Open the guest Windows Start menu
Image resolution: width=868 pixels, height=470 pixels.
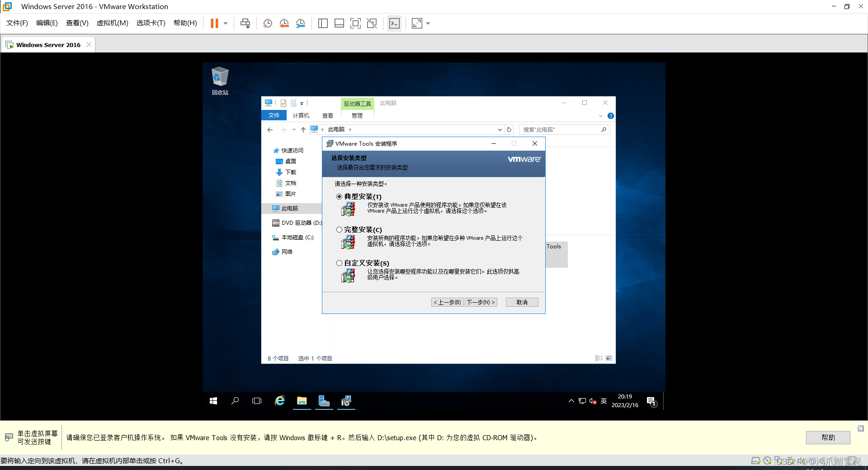click(x=213, y=401)
